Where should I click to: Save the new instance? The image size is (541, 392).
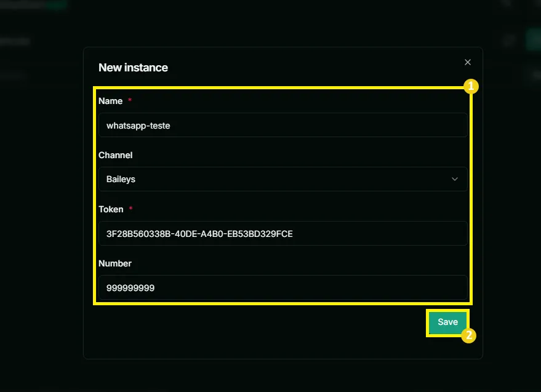pyautogui.click(x=447, y=322)
